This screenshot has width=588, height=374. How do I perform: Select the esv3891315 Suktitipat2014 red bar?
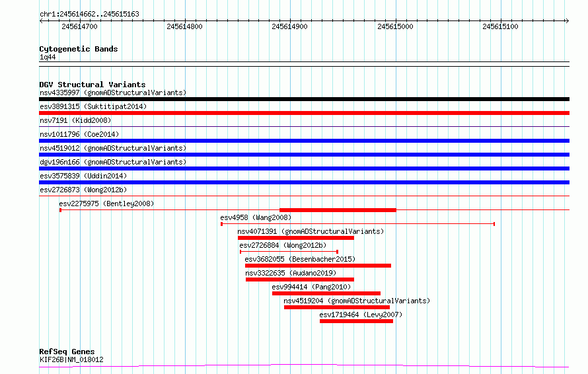304,113
